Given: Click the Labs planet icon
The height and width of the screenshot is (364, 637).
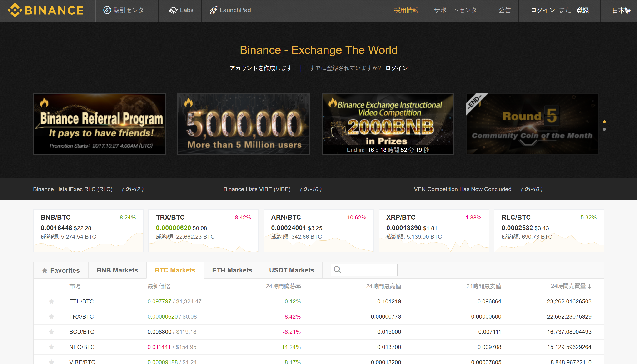Looking at the screenshot, I should click(173, 10).
